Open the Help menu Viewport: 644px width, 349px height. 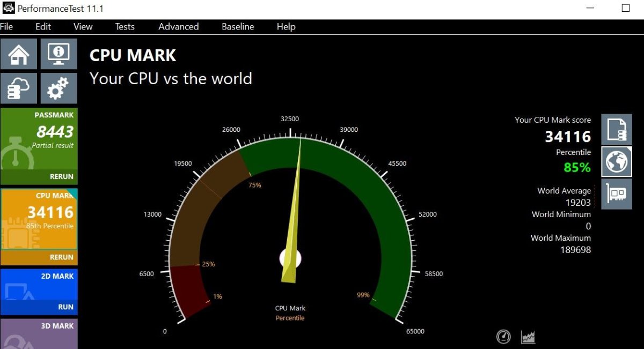coord(286,26)
